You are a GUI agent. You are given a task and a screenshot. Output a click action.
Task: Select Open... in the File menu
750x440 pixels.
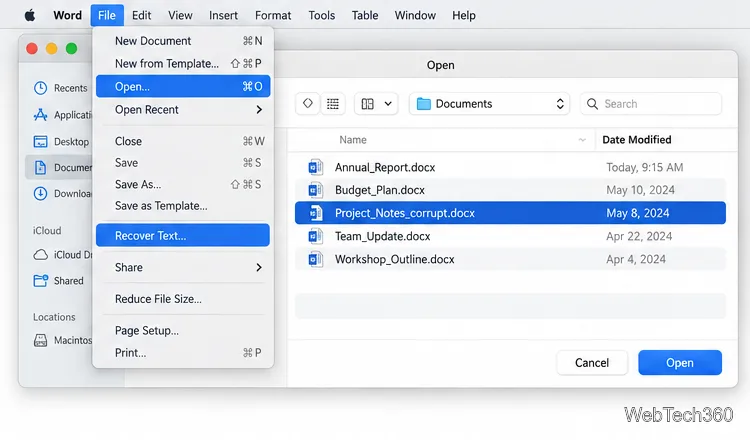point(183,86)
